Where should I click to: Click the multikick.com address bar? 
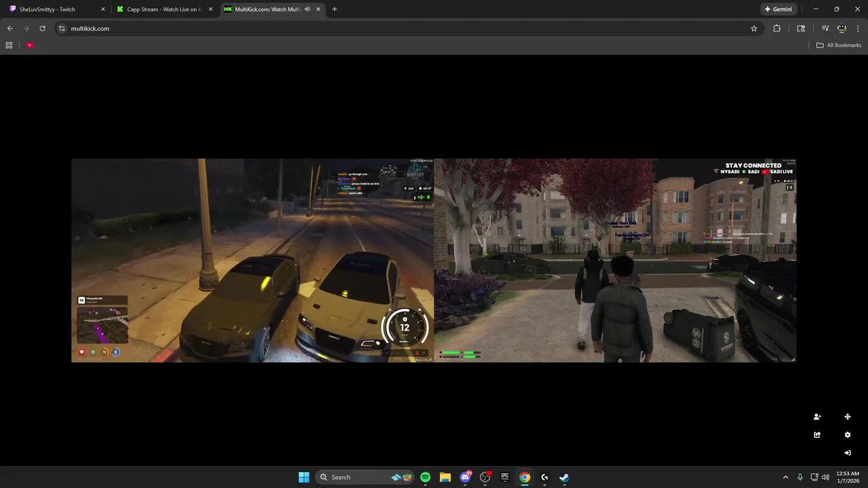[x=407, y=28]
